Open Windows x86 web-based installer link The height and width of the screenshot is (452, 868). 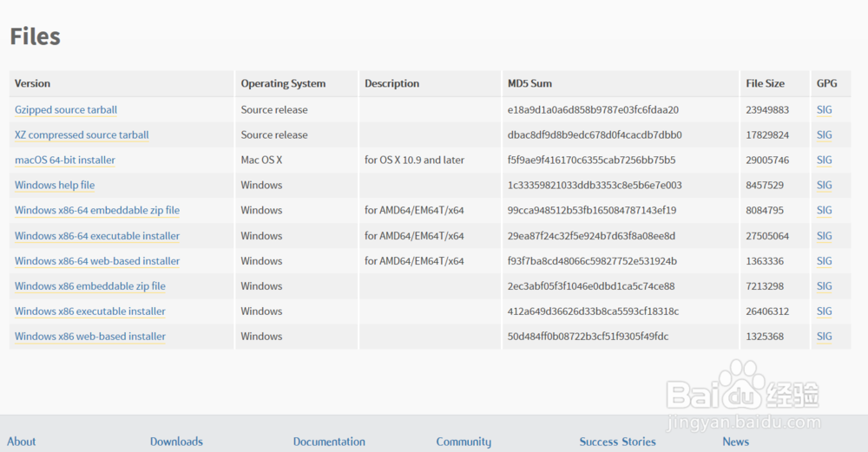pos(90,337)
